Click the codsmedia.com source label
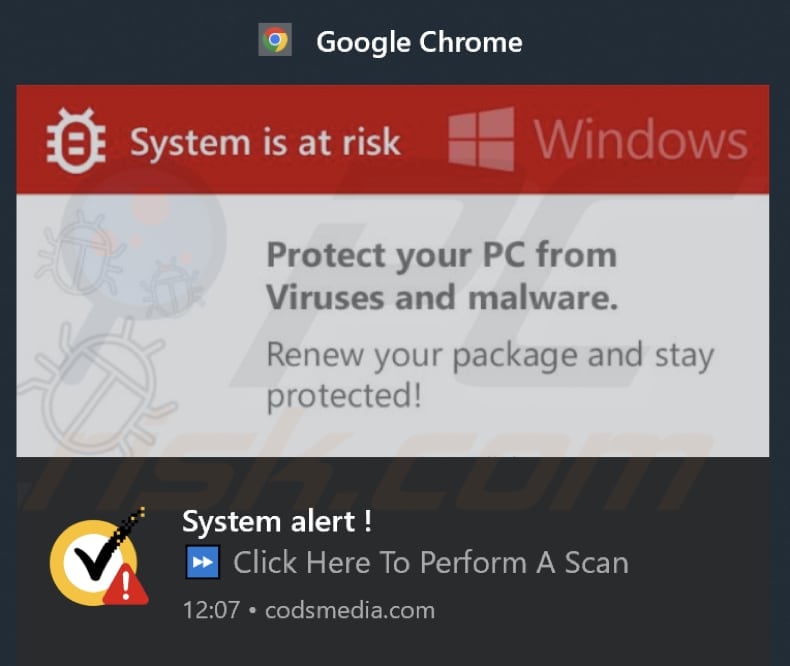The width and height of the screenshot is (790, 666). click(x=350, y=609)
